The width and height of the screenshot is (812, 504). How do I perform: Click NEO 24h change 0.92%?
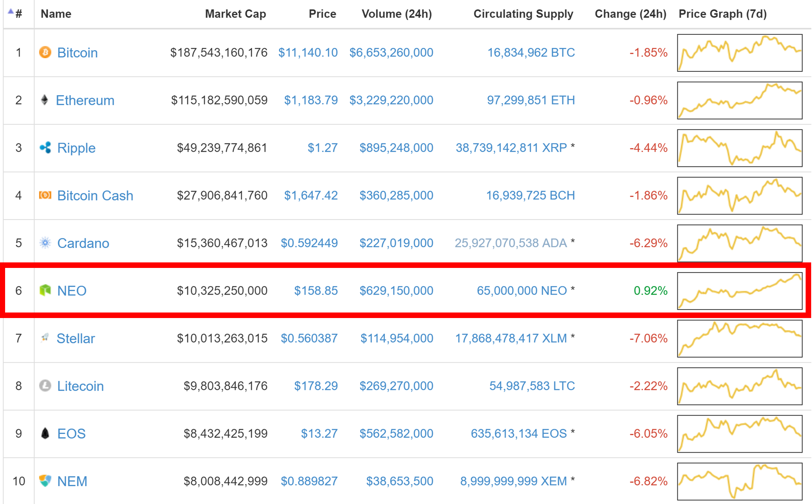point(650,290)
